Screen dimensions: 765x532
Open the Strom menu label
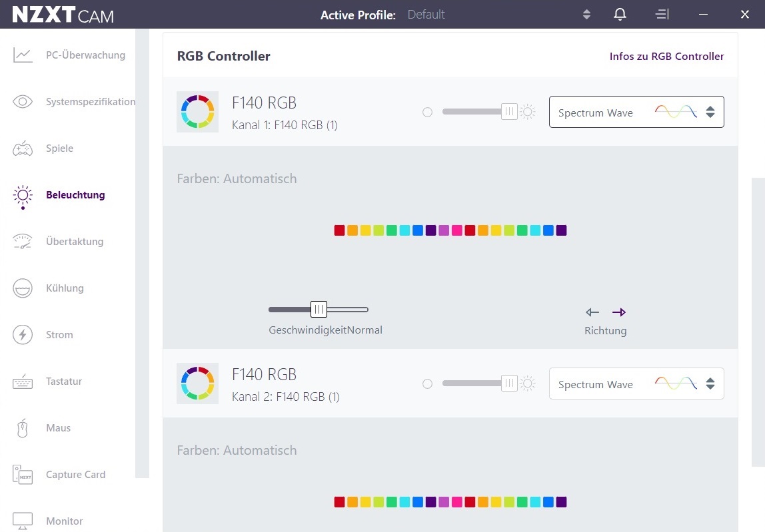click(x=59, y=334)
